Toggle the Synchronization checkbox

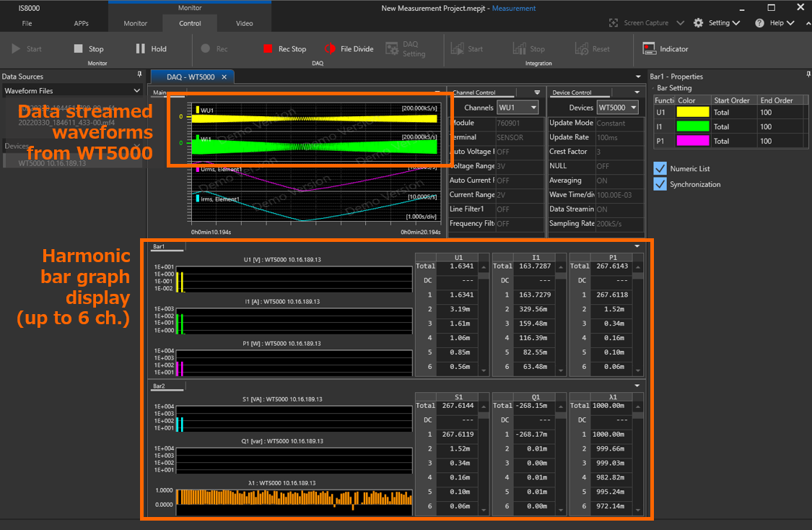(x=660, y=184)
